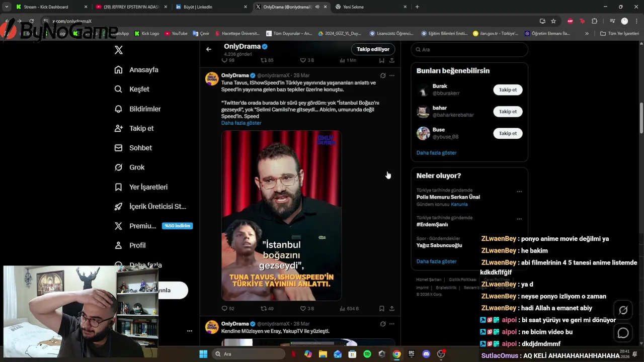Open the Yağız Sabuncuoğlu trend
The height and width of the screenshot is (362, 644).
click(x=439, y=245)
